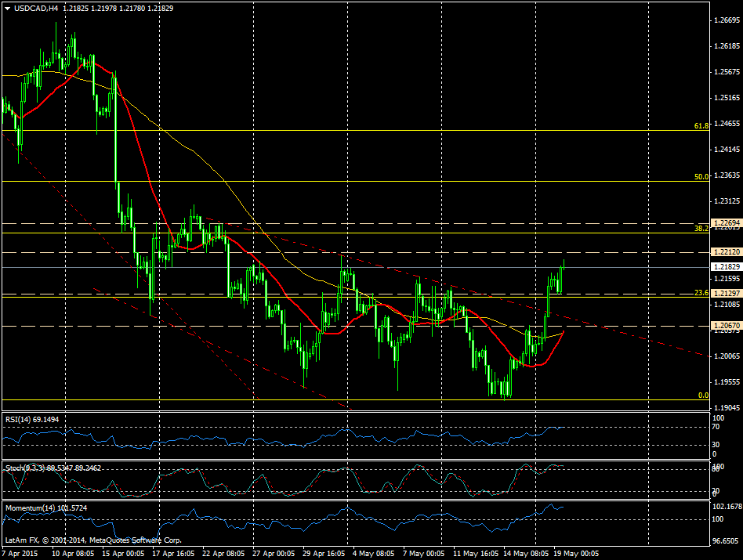The height and width of the screenshot is (560, 743).
Task: Select the 38.2 Fibonacci retracement line
Action: [700, 228]
